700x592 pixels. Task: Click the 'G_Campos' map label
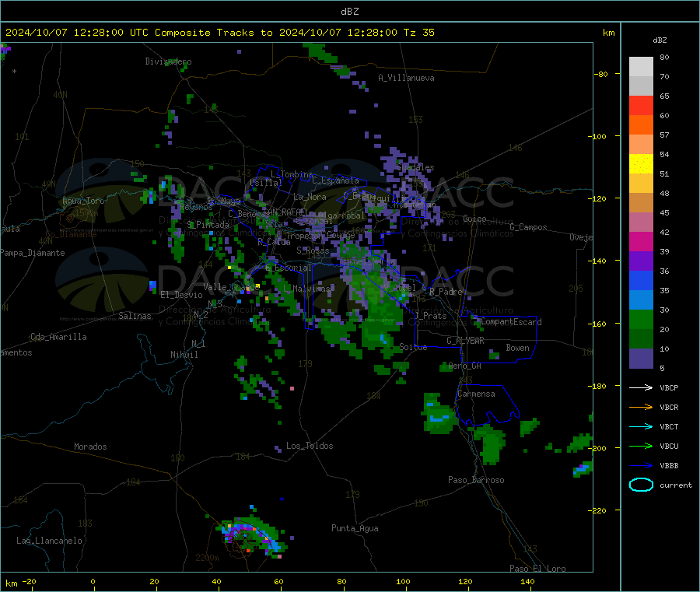(528, 227)
